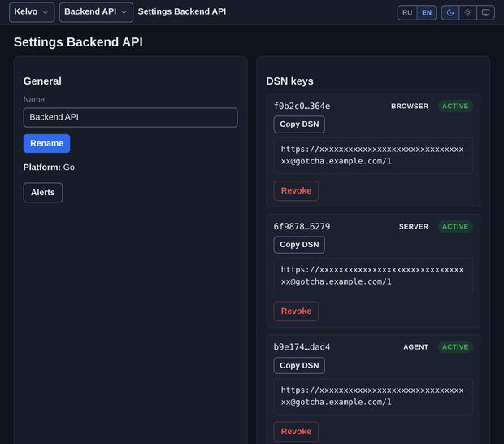Click the BROWSER key type label

[410, 106]
